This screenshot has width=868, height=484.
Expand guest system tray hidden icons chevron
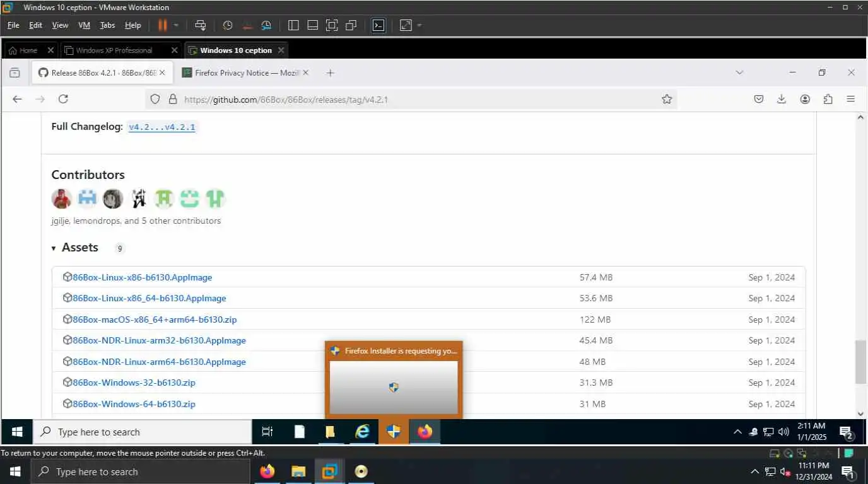pos(737,432)
